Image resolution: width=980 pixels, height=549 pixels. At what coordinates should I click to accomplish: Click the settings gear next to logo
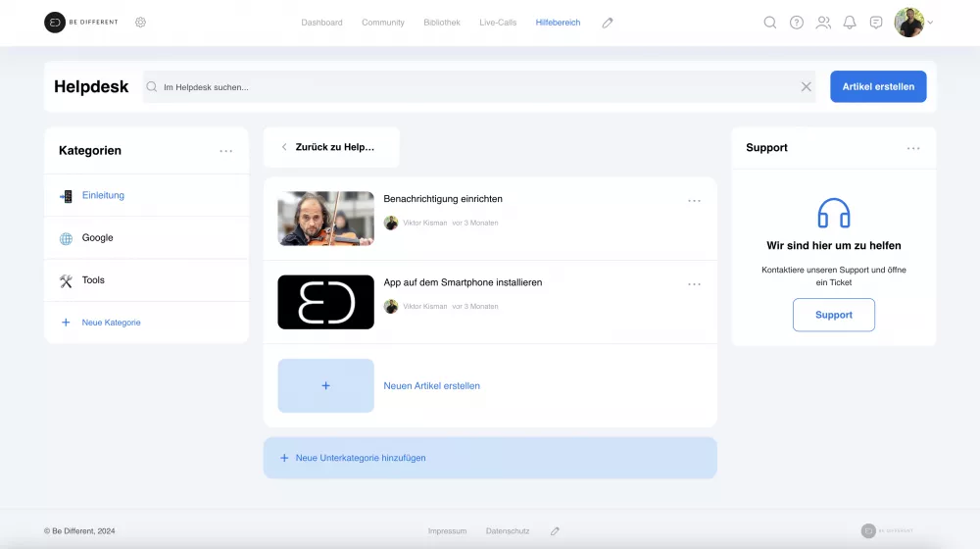coord(140,23)
